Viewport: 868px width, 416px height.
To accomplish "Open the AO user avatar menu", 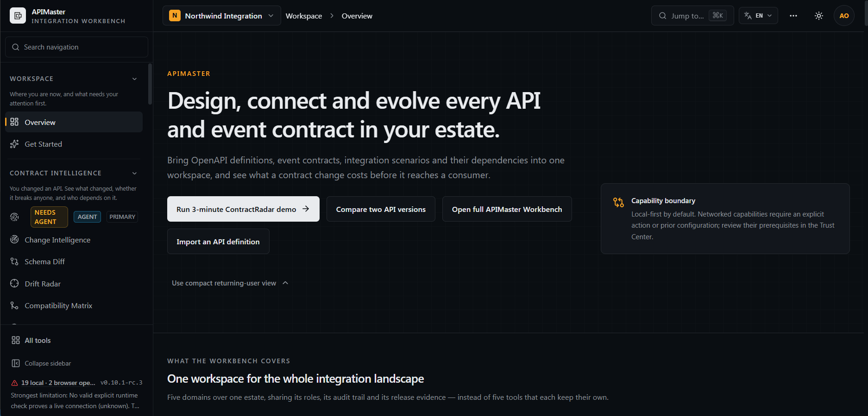I will 844,16.
